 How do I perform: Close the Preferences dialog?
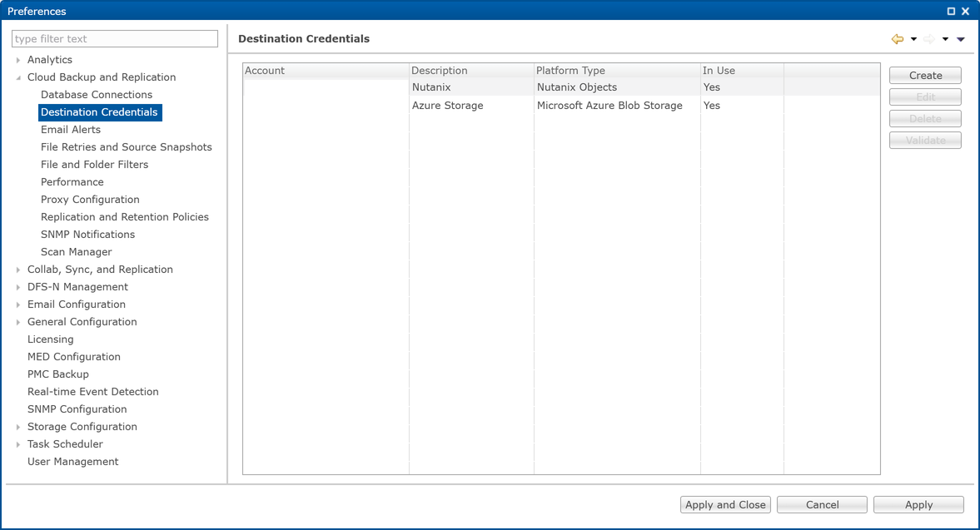pos(966,12)
